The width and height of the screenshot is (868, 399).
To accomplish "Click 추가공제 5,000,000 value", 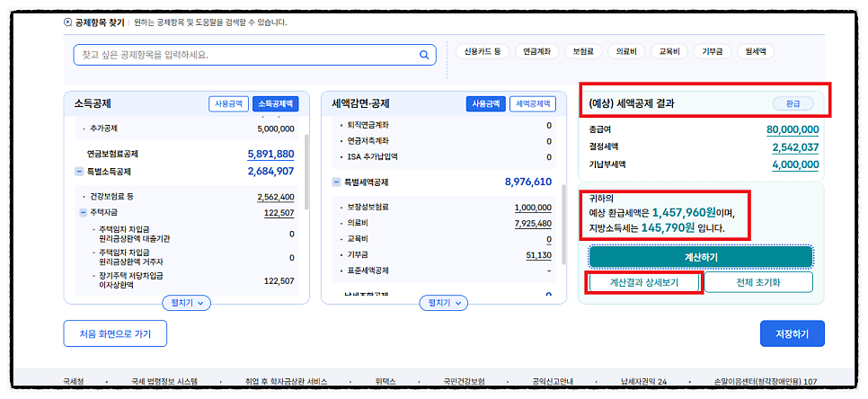I will click(276, 129).
